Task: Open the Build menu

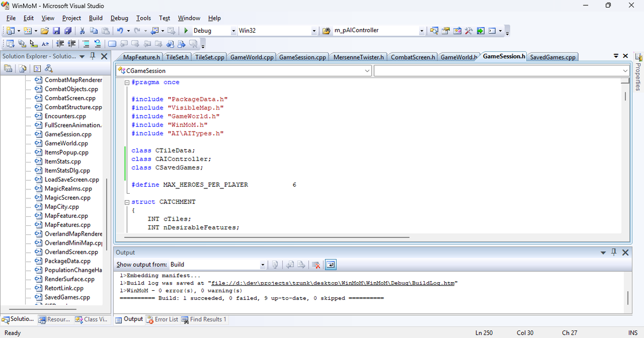Action: click(96, 18)
